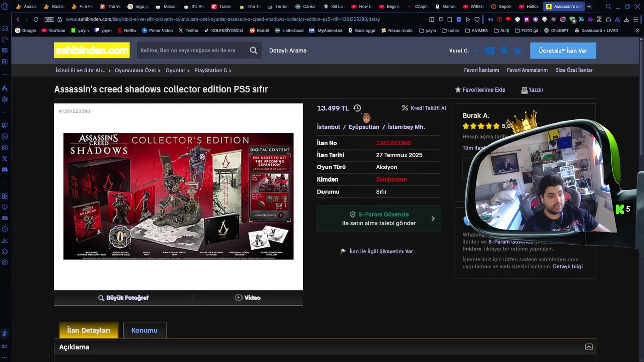Open Büyük Fotoğraf view
The image size is (644, 362).
point(123,298)
